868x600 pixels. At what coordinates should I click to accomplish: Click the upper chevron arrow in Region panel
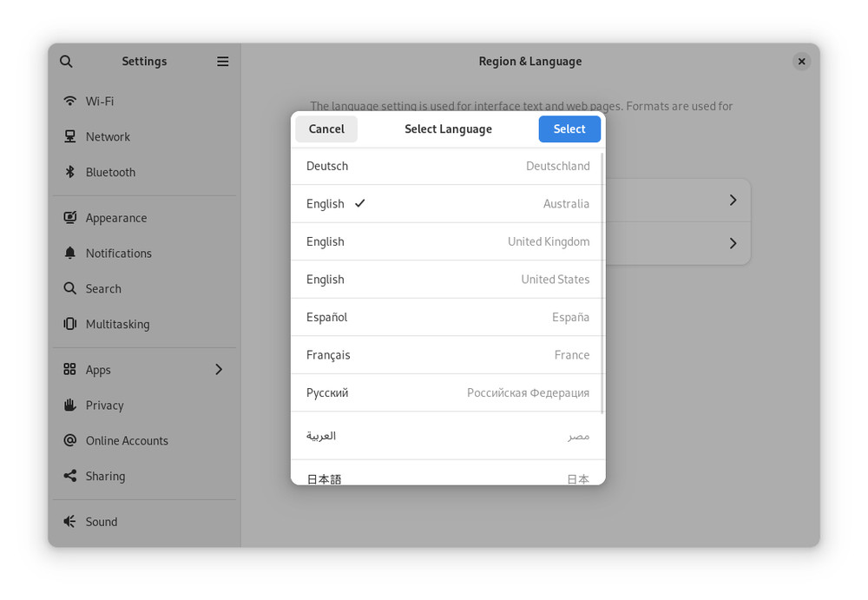733,201
